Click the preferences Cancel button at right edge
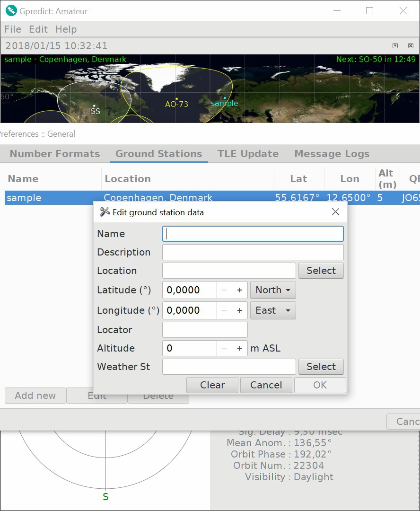 [x=404, y=422]
